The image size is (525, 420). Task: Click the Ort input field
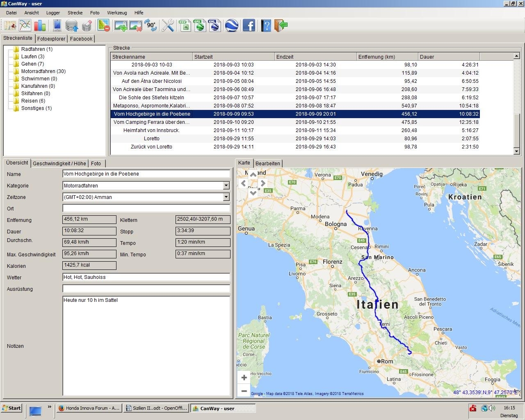point(146,208)
